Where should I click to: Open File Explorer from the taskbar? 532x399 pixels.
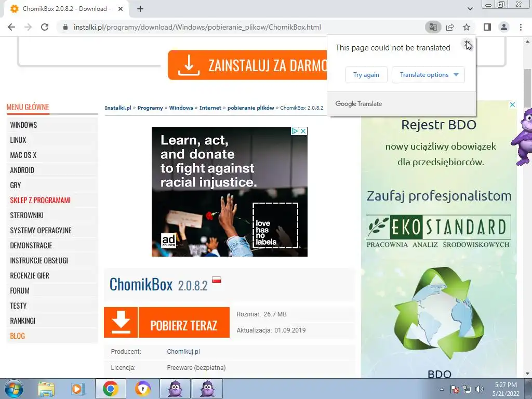pos(46,389)
